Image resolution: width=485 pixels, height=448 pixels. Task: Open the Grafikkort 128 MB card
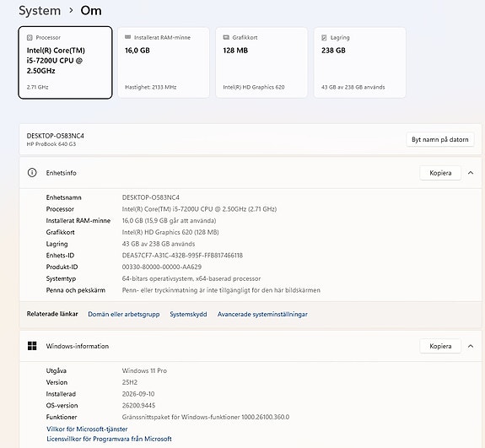pos(261,62)
